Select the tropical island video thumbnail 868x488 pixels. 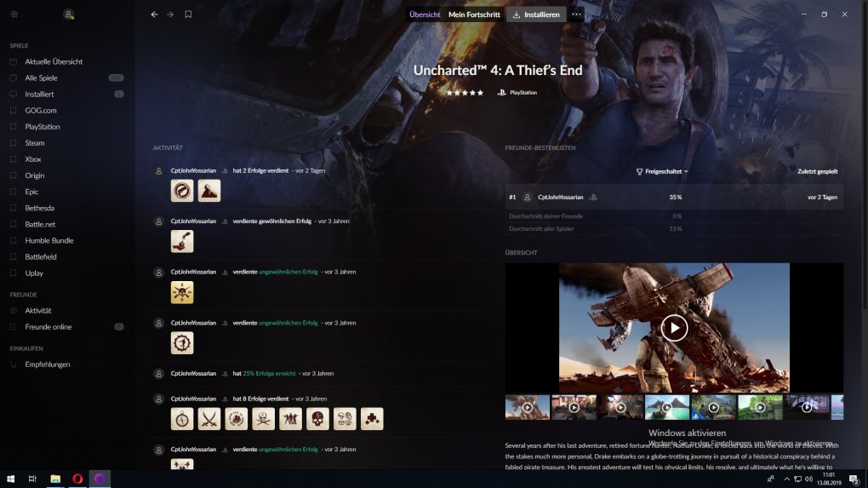tap(667, 408)
